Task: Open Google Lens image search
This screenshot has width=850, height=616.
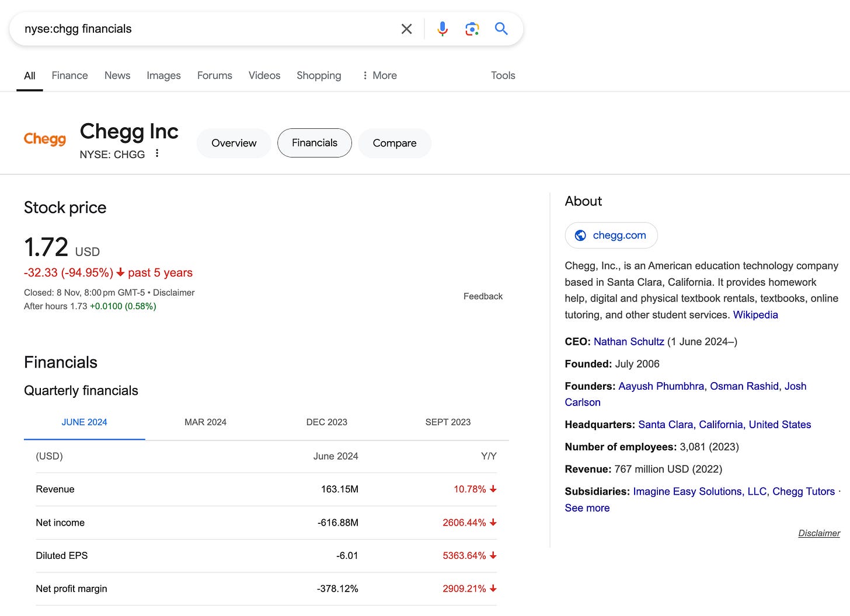Action: (x=472, y=29)
